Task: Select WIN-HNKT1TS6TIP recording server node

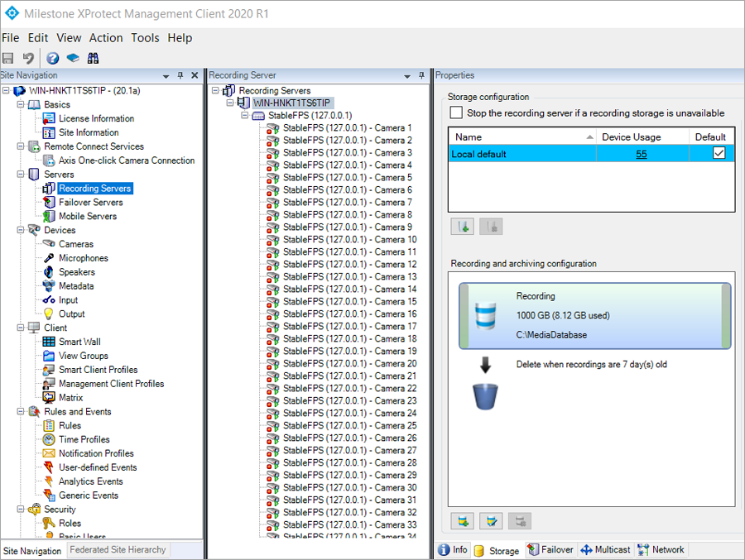Action: pyautogui.click(x=291, y=103)
